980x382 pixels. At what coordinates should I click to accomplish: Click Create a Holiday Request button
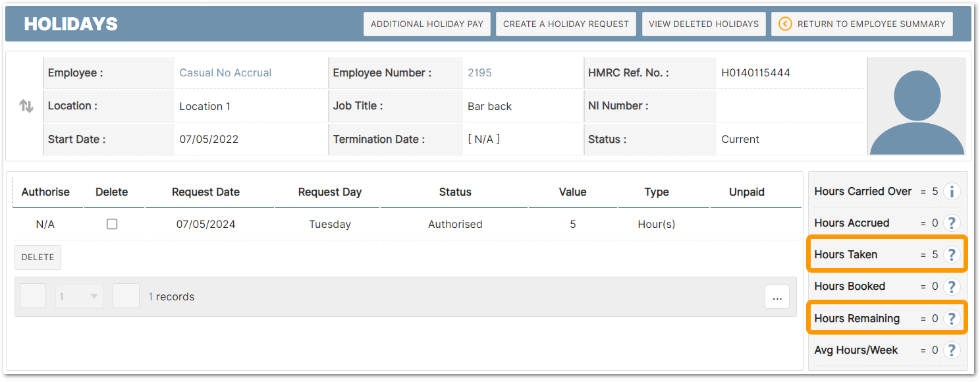[566, 24]
